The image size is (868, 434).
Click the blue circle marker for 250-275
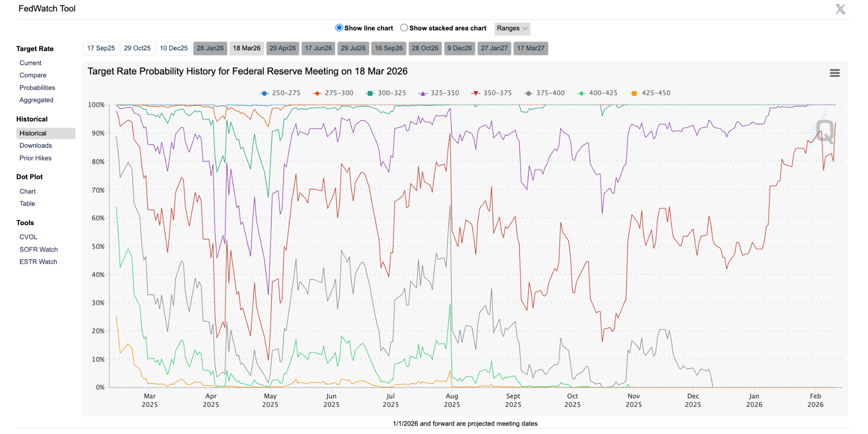click(264, 93)
